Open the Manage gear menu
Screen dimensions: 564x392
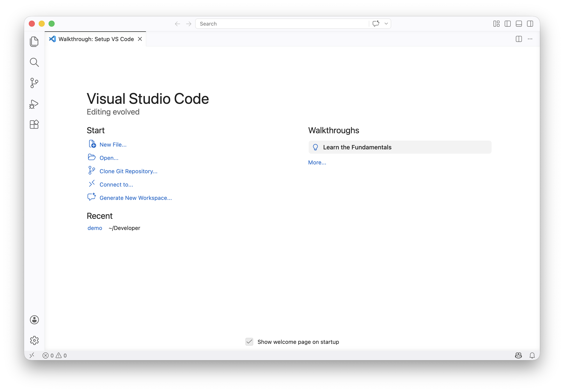pyautogui.click(x=34, y=340)
